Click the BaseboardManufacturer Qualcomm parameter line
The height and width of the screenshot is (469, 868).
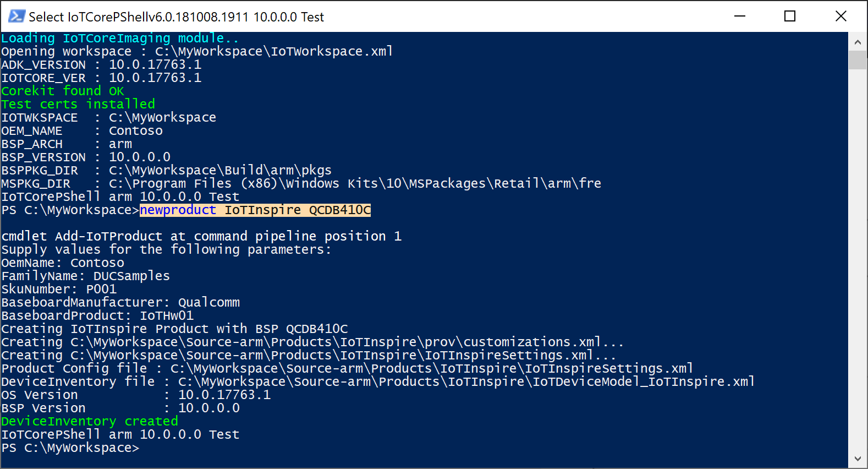click(120, 302)
